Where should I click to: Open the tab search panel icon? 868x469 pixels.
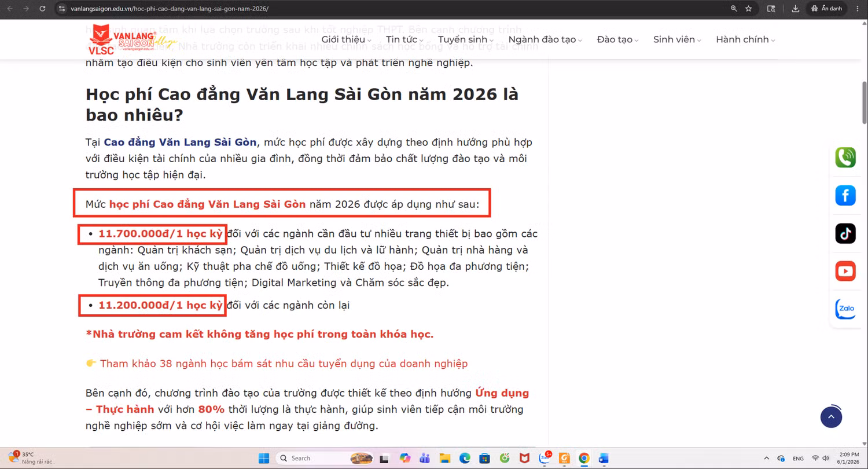(x=771, y=9)
